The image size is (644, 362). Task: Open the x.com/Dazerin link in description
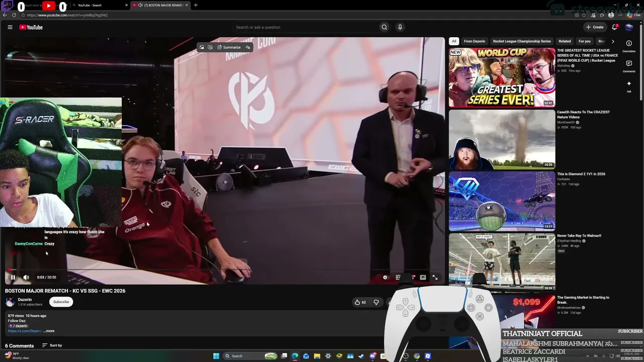(25, 331)
